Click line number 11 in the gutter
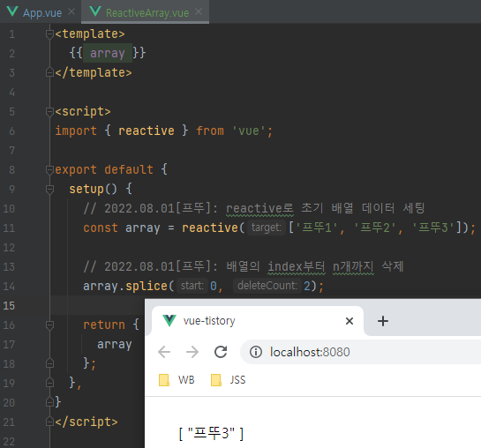 point(9,228)
